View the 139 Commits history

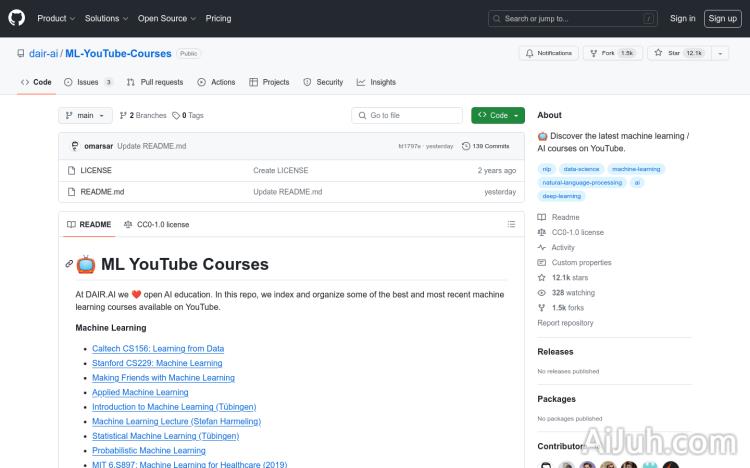pos(485,146)
